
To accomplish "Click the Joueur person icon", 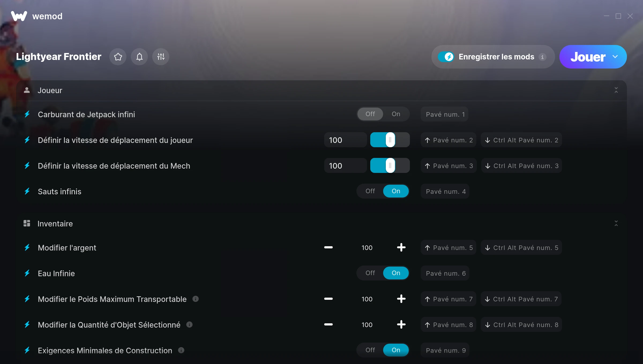I will coord(27,90).
